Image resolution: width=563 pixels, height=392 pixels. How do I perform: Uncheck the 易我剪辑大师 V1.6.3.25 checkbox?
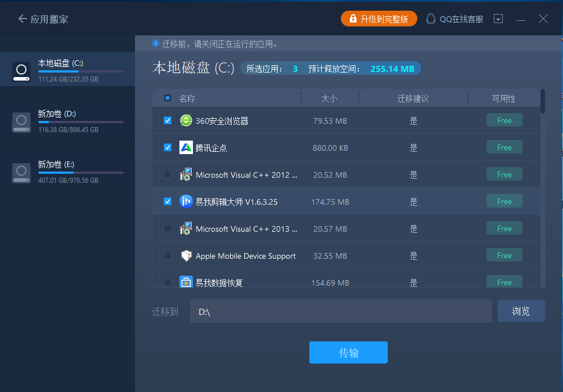click(167, 201)
